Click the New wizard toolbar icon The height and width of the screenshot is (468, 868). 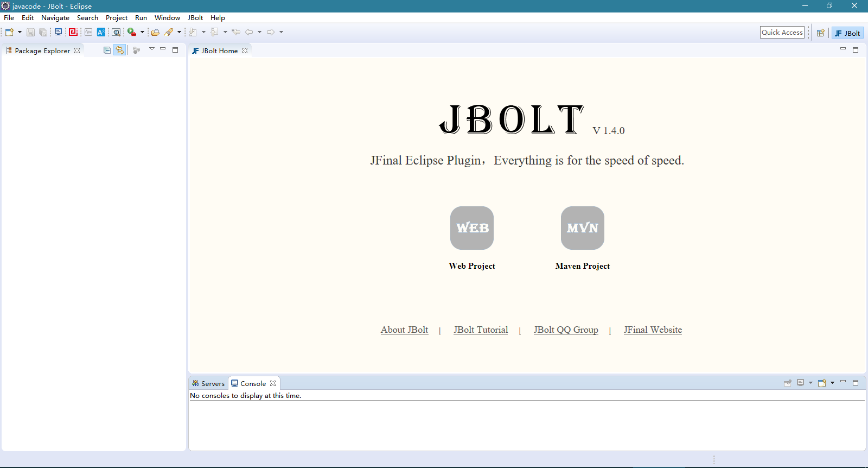click(x=9, y=32)
